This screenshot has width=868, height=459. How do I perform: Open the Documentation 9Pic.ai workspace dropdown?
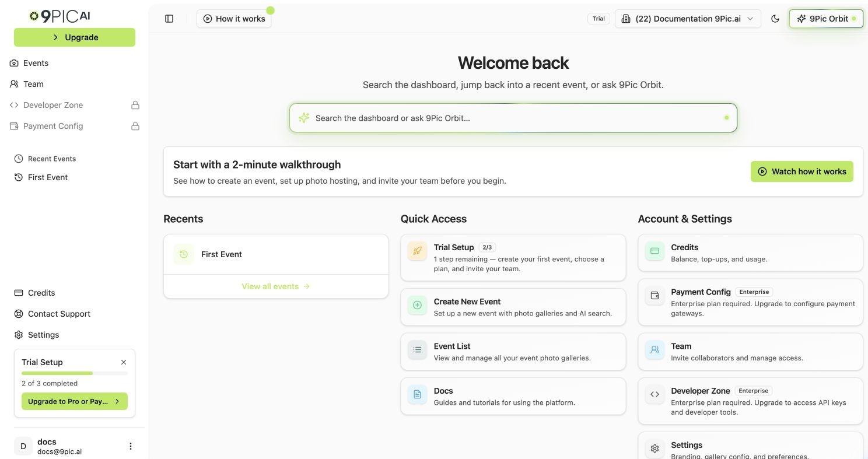click(688, 19)
